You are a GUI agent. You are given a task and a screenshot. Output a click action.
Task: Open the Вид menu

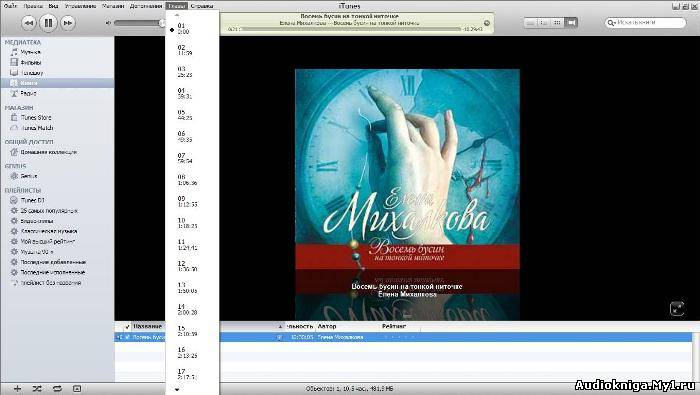coord(53,6)
